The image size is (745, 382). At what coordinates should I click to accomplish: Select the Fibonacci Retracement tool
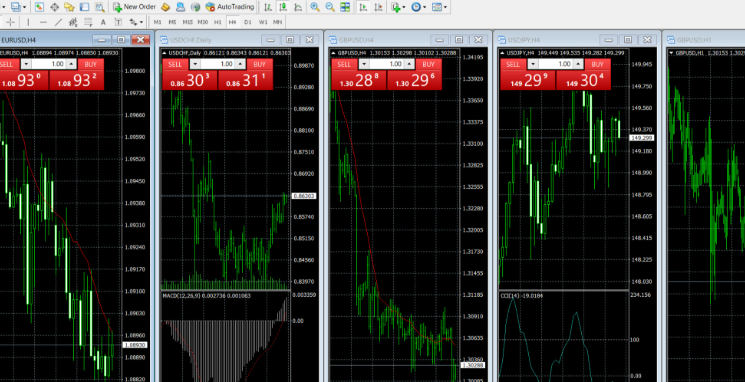[x=88, y=22]
